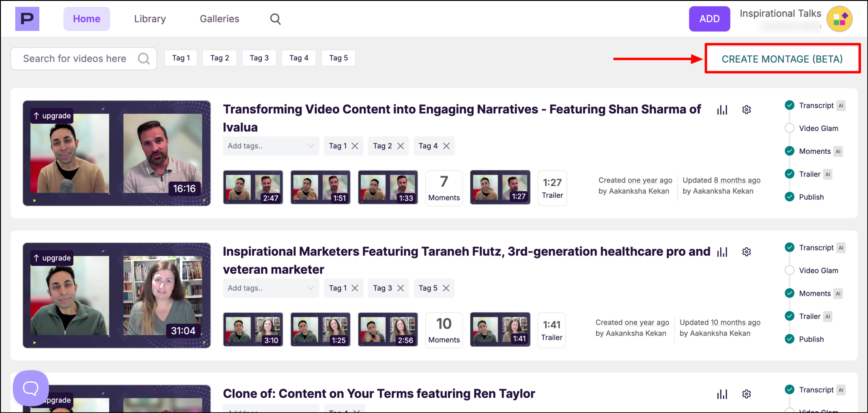
Task: Click the CREATE MONTAGE (BETA) button
Action: pos(782,59)
